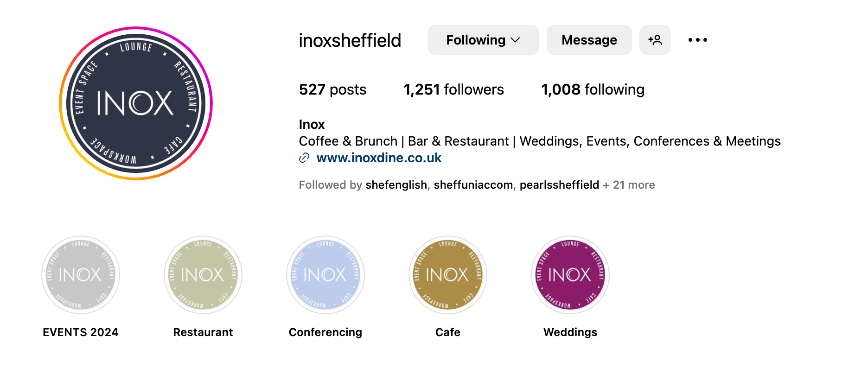
Task: View the 1,008 following list
Action: pos(593,89)
